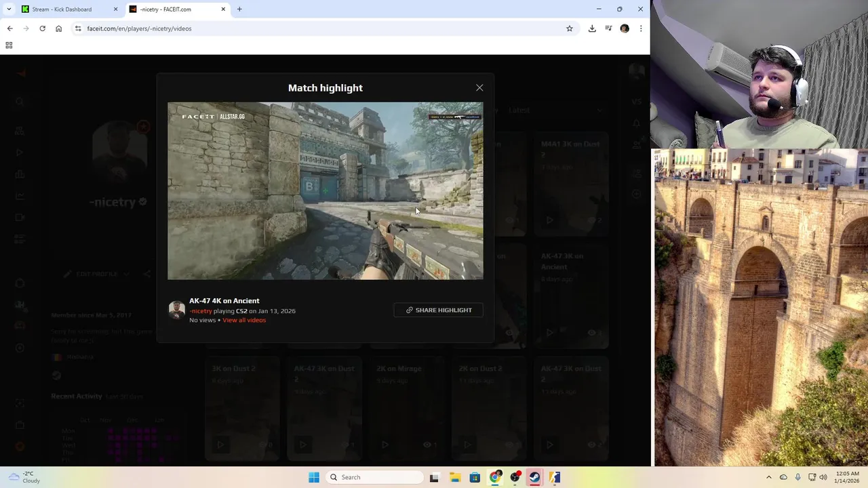Screen dimensions: 868x488
Task: Close the Match highlight dialog
Action: point(479,87)
